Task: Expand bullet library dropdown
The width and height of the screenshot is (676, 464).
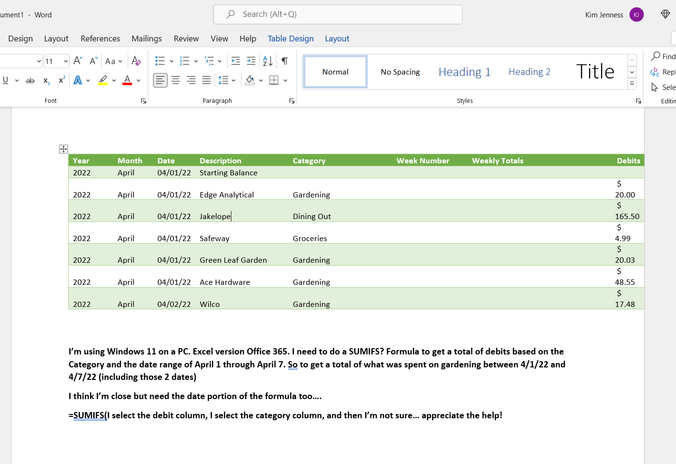Action: pyautogui.click(x=171, y=61)
